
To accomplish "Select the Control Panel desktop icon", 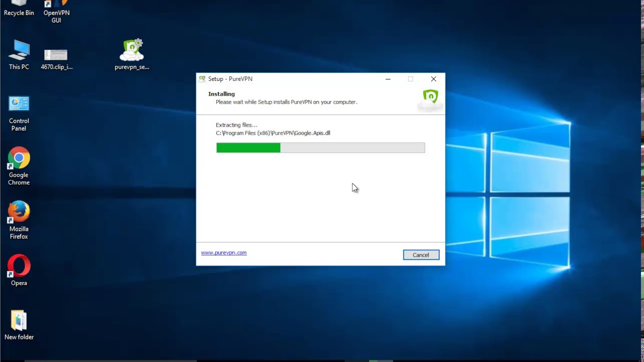I will point(19,114).
